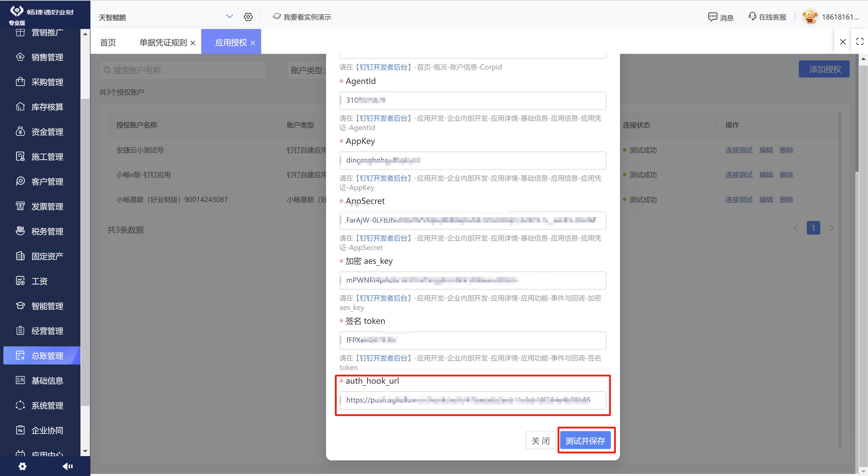Click 编辑 for 安捷云小测试号
The image size is (868, 476).
point(766,150)
